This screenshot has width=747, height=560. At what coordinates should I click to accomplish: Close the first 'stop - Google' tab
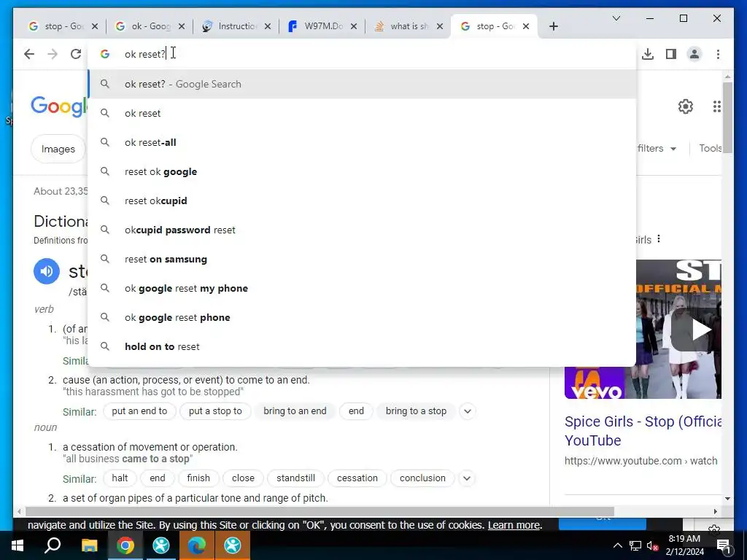[x=95, y=26]
